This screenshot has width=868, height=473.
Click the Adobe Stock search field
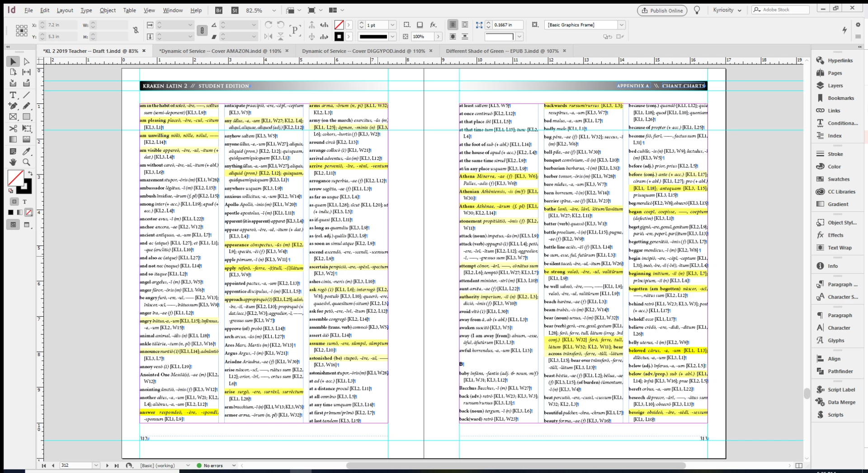click(781, 9)
